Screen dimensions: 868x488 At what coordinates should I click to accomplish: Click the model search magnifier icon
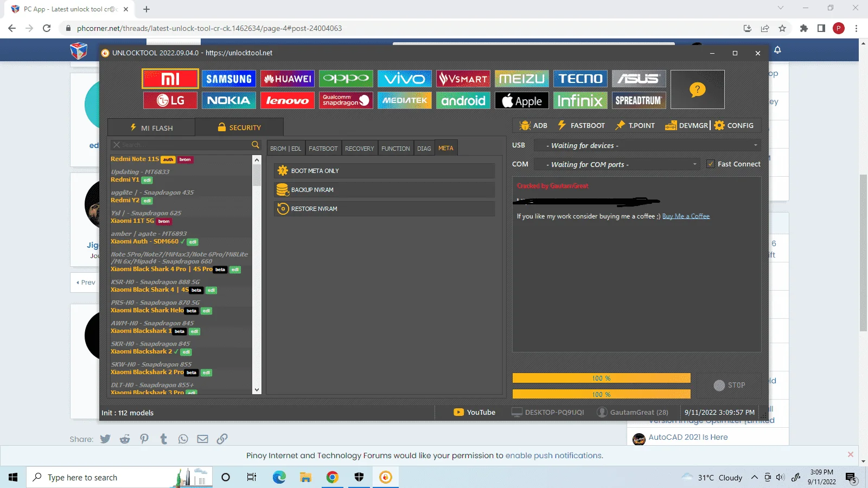point(256,145)
